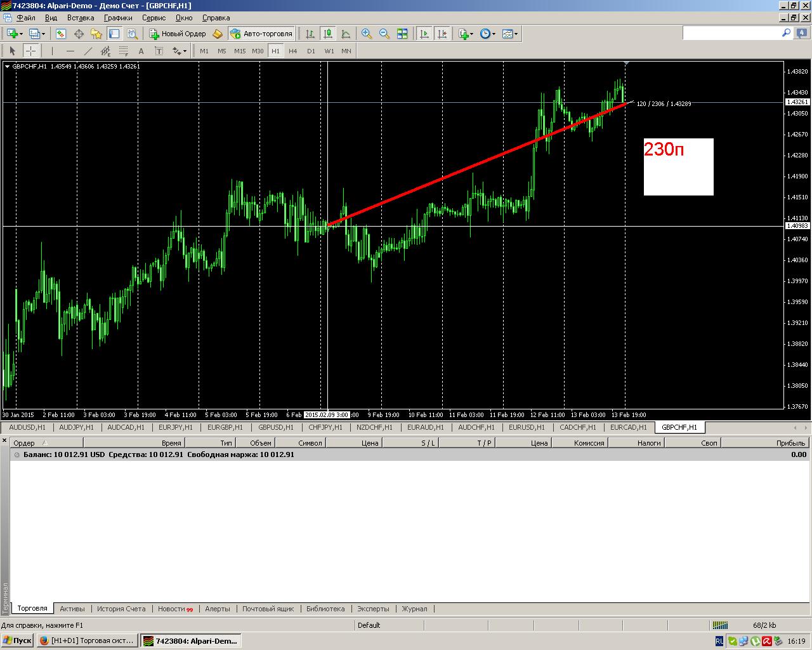Open the Profiles icon in toolbar
This screenshot has width=812, height=650.
click(x=34, y=34)
